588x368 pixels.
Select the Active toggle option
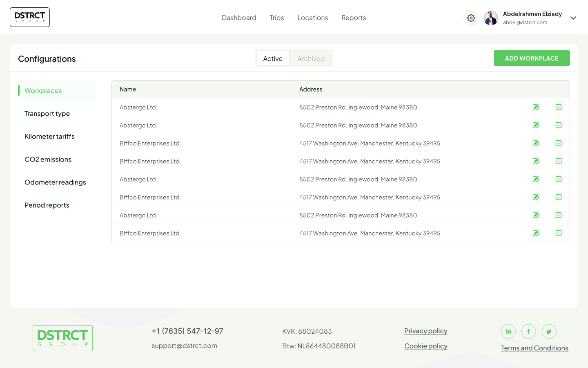pyautogui.click(x=273, y=58)
